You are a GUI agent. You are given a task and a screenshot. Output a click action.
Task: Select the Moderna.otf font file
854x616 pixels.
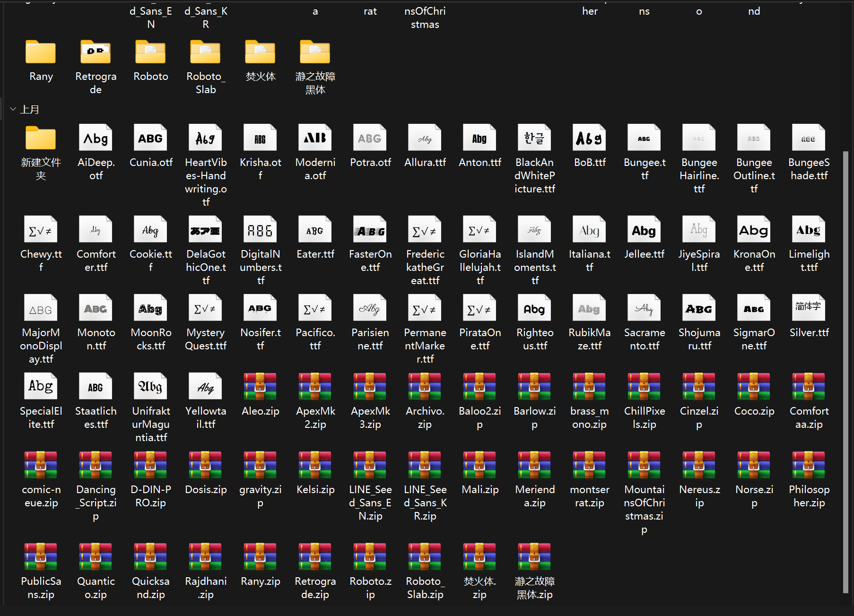tap(315, 138)
